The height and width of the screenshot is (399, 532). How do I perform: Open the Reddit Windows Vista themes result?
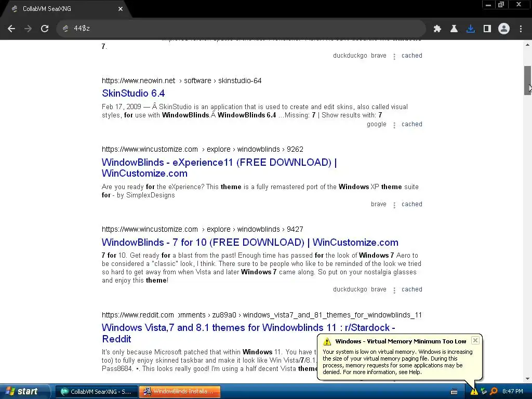click(x=248, y=333)
